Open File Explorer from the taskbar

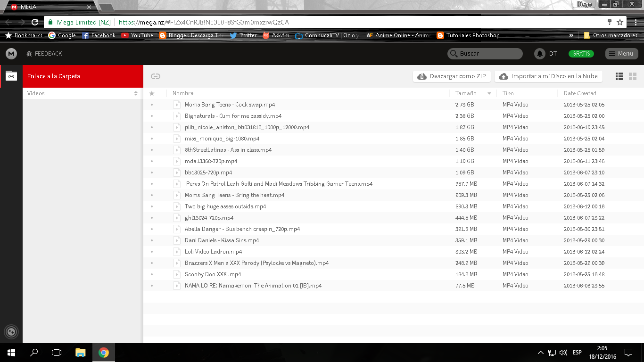pyautogui.click(x=81, y=353)
